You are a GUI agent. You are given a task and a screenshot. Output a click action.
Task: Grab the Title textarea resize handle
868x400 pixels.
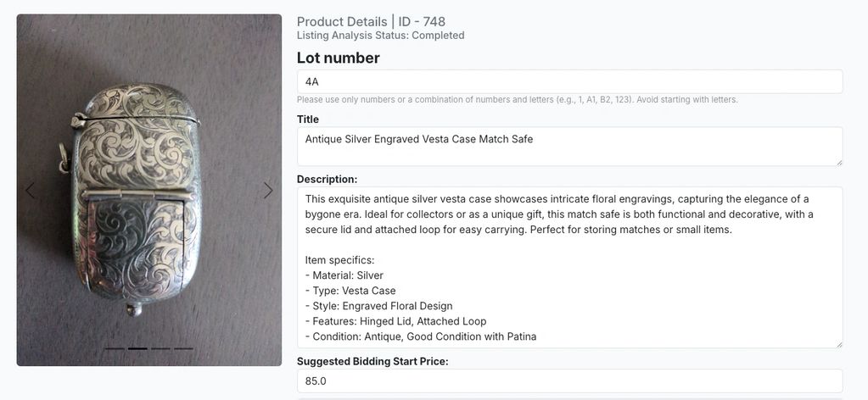pyautogui.click(x=838, y=161)
